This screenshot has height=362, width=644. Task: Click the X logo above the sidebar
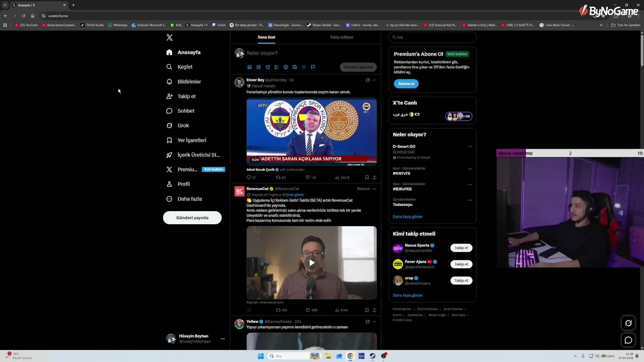point(170,38)
